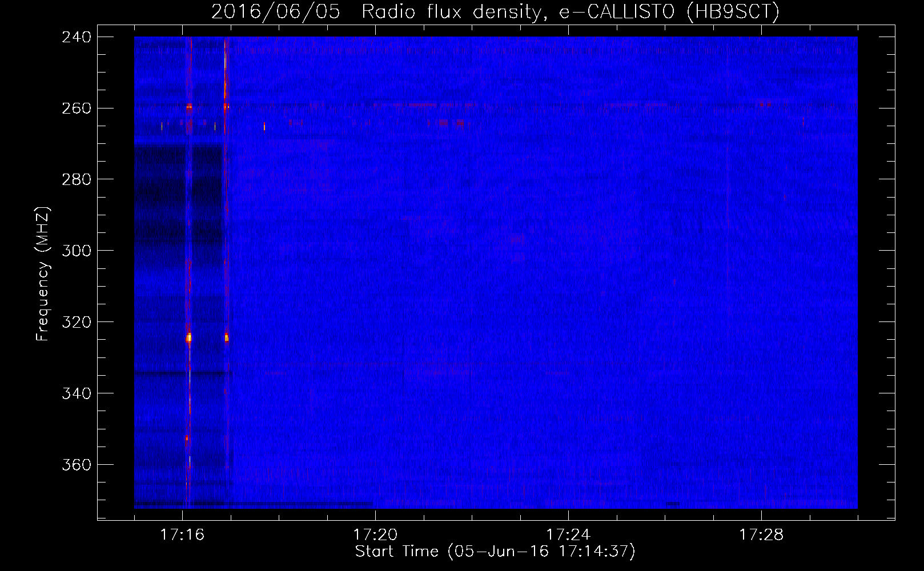Select the 360 frequency tick label

click(77, 465)
